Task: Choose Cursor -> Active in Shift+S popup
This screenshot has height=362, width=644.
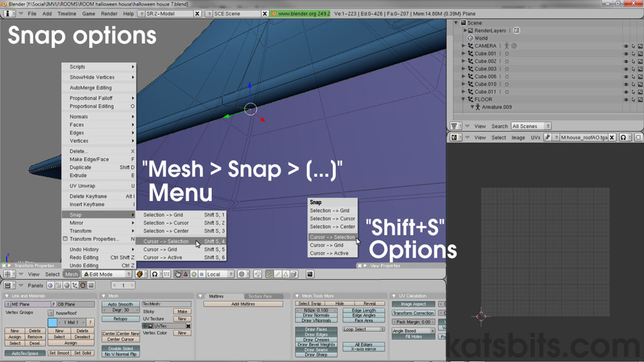Action: (332, 253)
